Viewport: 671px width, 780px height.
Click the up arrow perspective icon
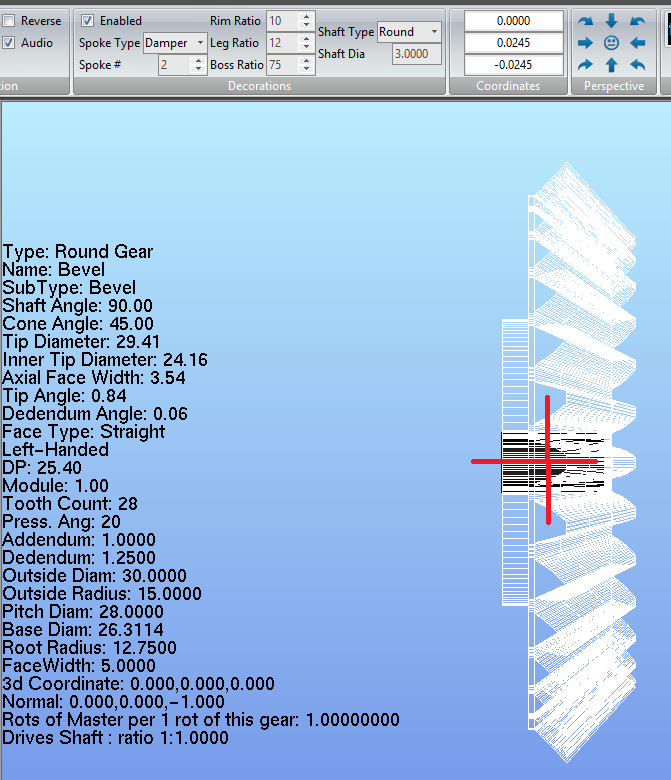coord(611,65)
